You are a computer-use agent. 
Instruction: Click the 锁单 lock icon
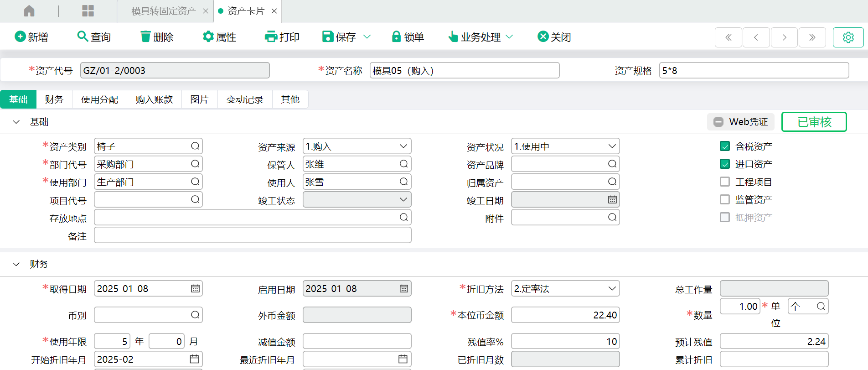coord(396,36)
